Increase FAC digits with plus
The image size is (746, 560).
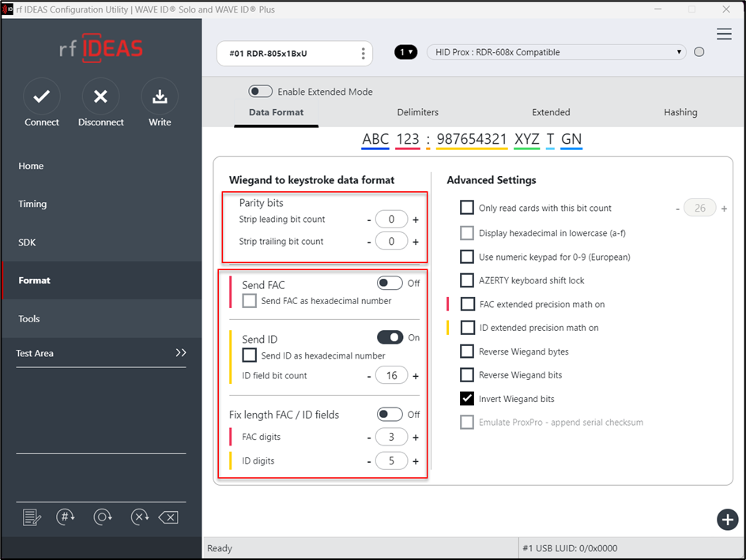coord(416,438)
